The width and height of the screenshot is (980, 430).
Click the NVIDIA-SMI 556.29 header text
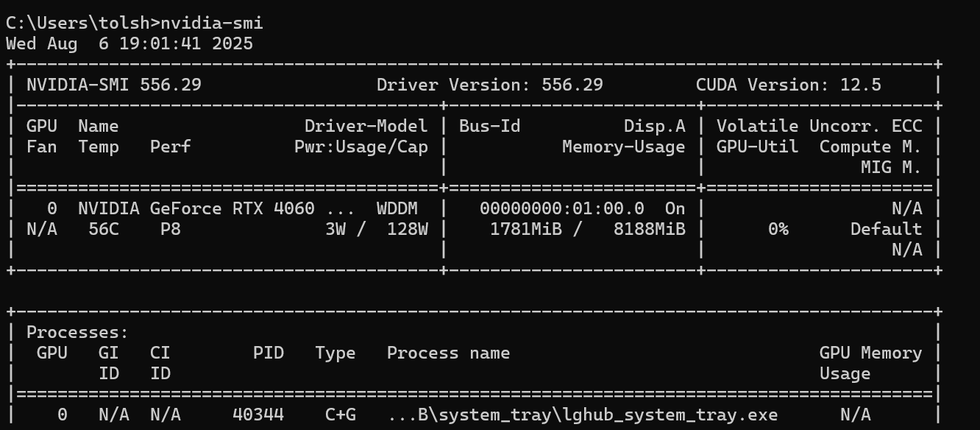pyautogui.click(x=114, y=85)
